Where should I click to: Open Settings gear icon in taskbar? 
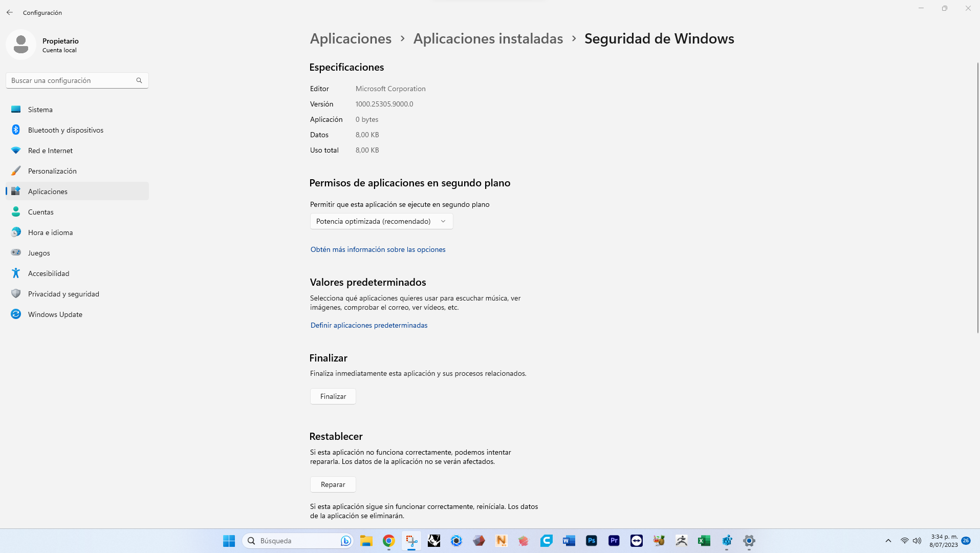[x=749, y=541]
